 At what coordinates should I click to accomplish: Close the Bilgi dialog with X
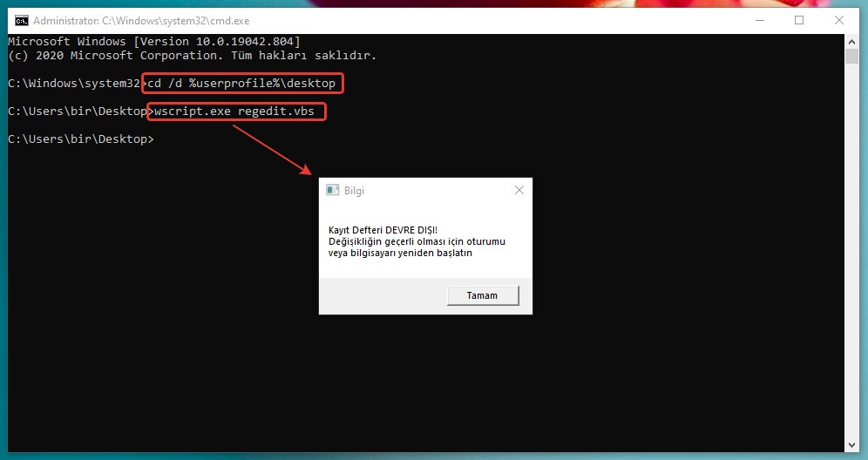(519, 190)
